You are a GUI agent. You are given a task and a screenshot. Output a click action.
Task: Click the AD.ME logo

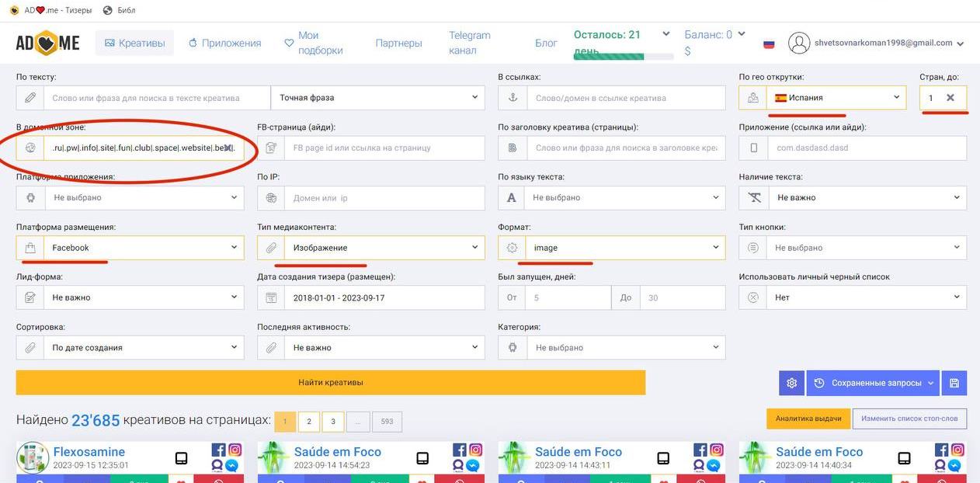click(x=48, y=43)
